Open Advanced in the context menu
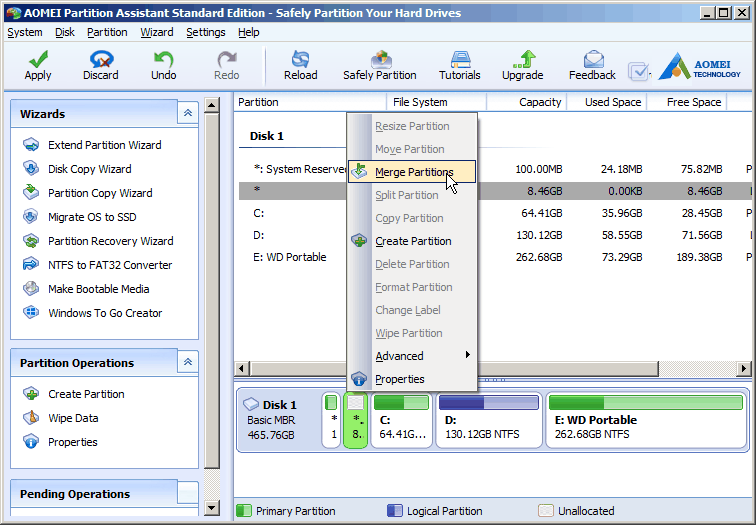 [412, 356]
